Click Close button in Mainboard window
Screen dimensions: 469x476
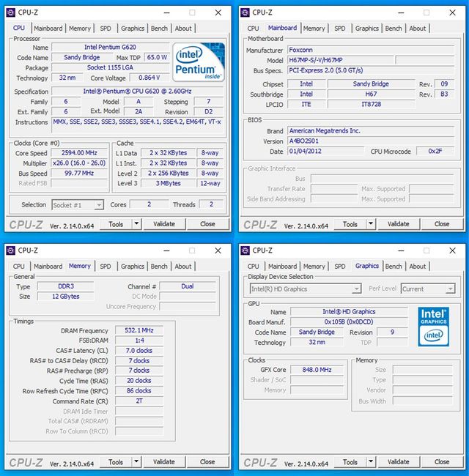pos(442,224)
